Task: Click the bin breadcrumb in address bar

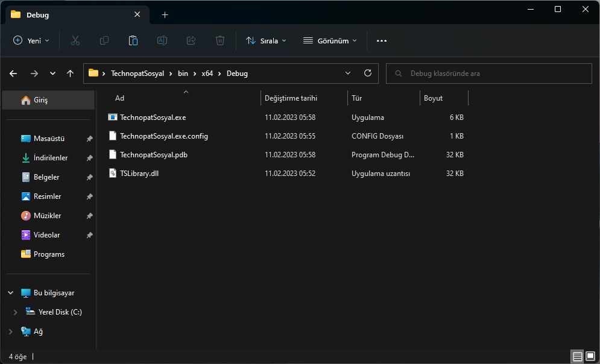Action: (x=183, y=74)
